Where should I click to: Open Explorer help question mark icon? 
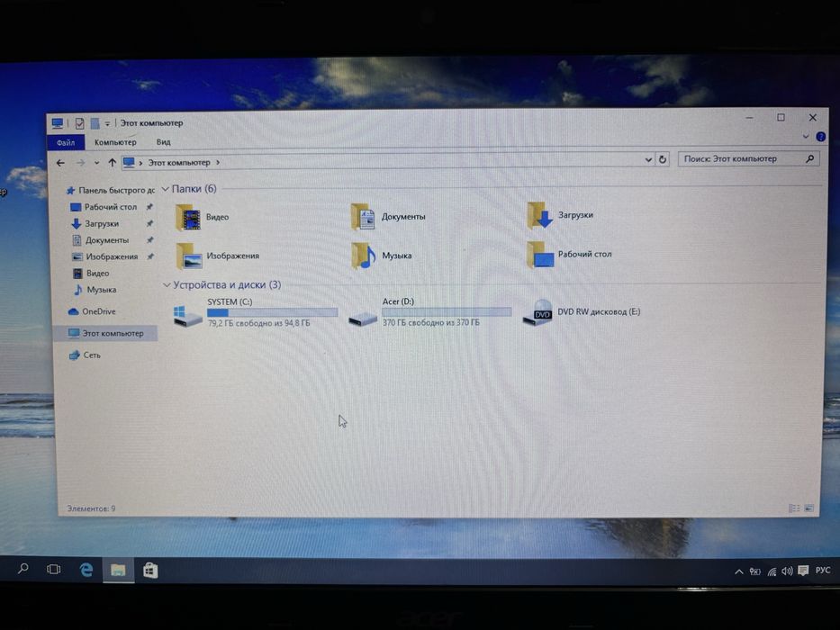click(820, 137)
